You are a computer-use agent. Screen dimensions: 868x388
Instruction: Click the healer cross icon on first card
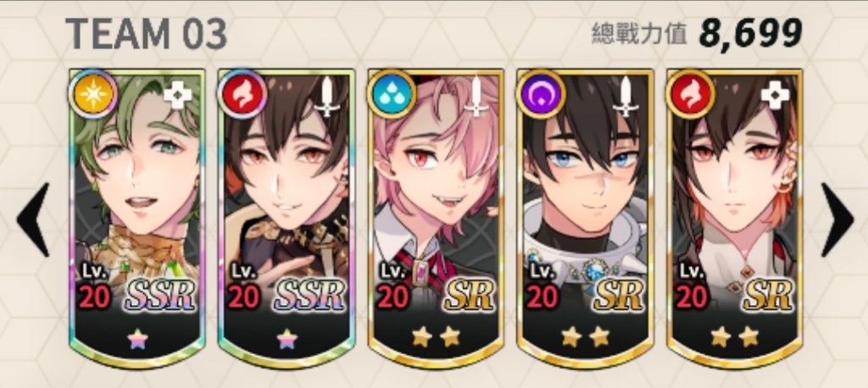[178, 95]
